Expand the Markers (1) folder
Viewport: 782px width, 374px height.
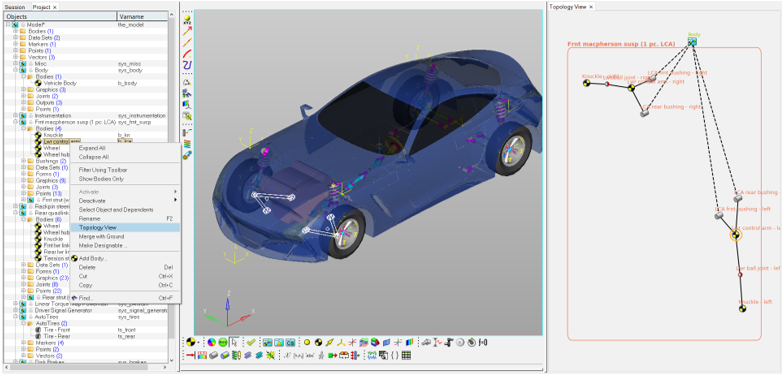15,44
